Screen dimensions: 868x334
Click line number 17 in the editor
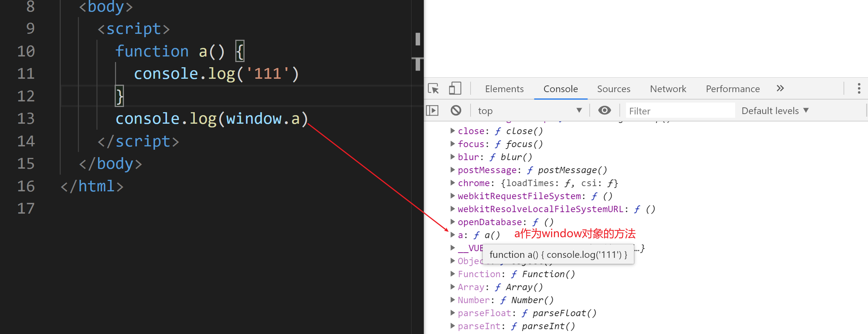pos(26,209)
